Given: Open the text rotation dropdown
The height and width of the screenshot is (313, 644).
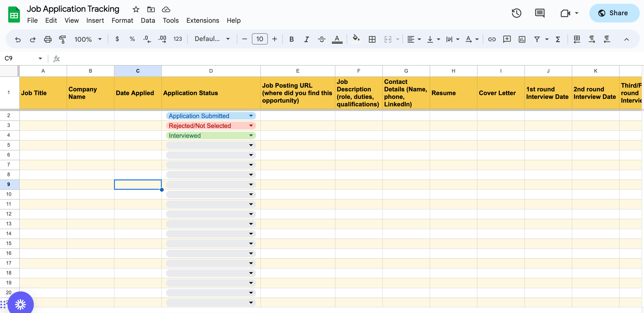Looking at the screenshot, I should [472, 39].
